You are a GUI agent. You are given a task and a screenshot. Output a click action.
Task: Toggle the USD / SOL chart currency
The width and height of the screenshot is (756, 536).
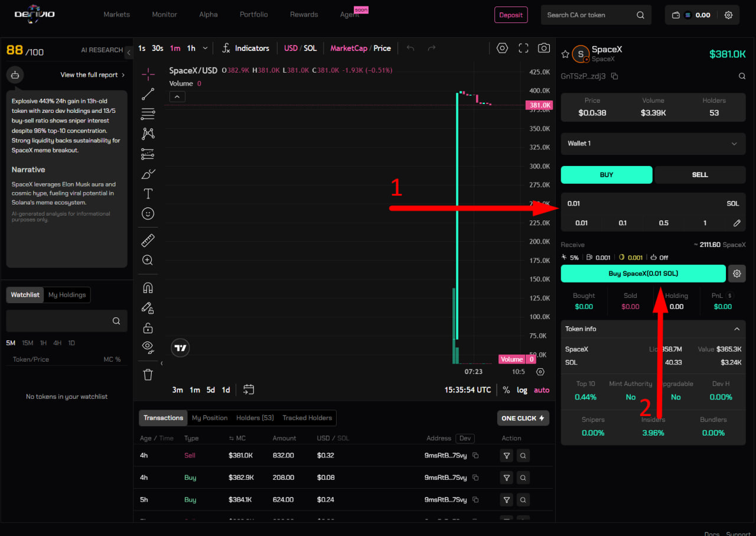coord(300,48)
